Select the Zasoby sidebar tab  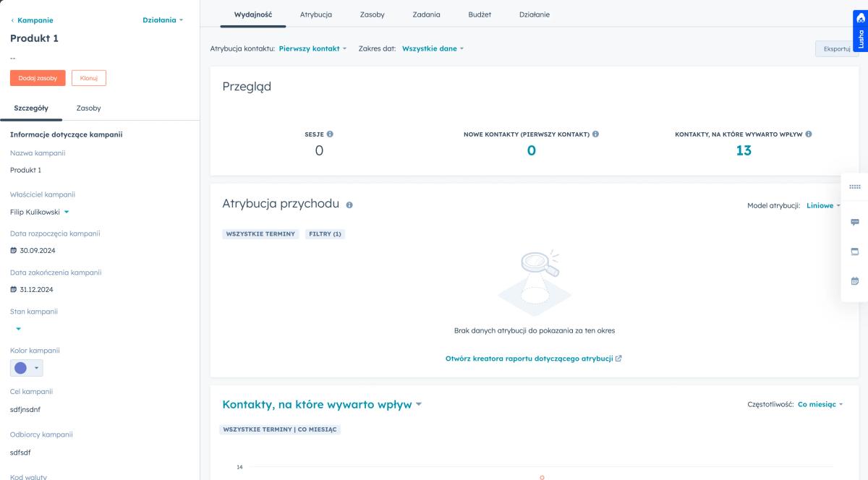88,108
